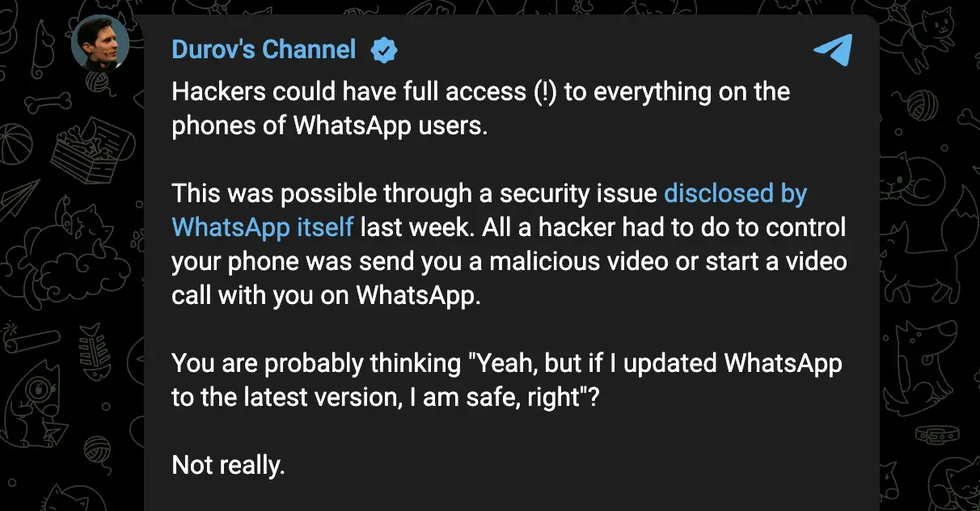
Task: Click the Telegram paper plane share icon
Action: (x=832, y=50)
